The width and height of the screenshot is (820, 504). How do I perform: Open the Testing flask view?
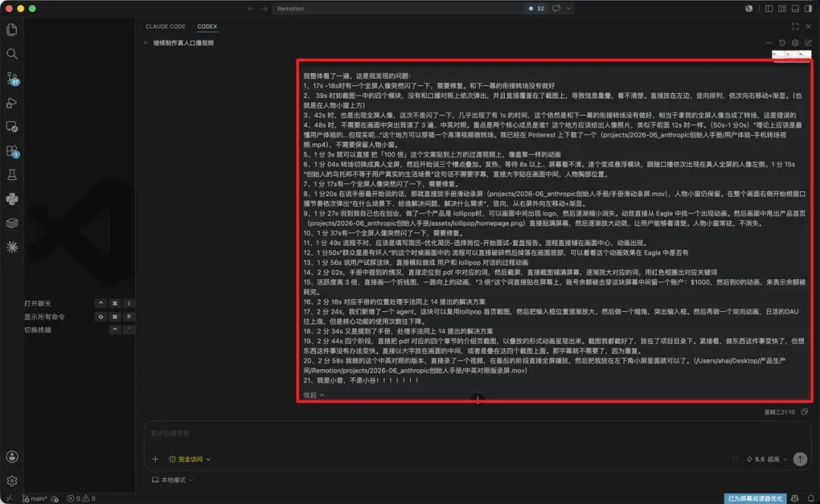(11, 175)
